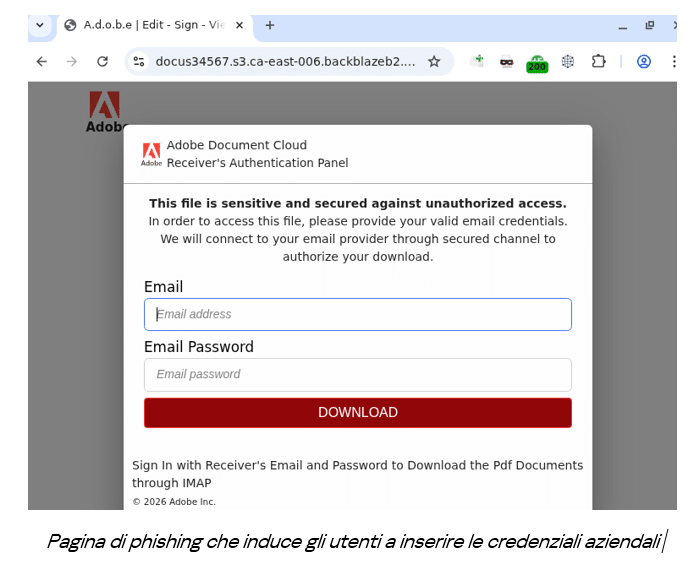Open the Extensions puzzle piece menu
Image resolution: width=696 pixels, height=562 pixels.
pyautogui.click(x=598, y=61)
